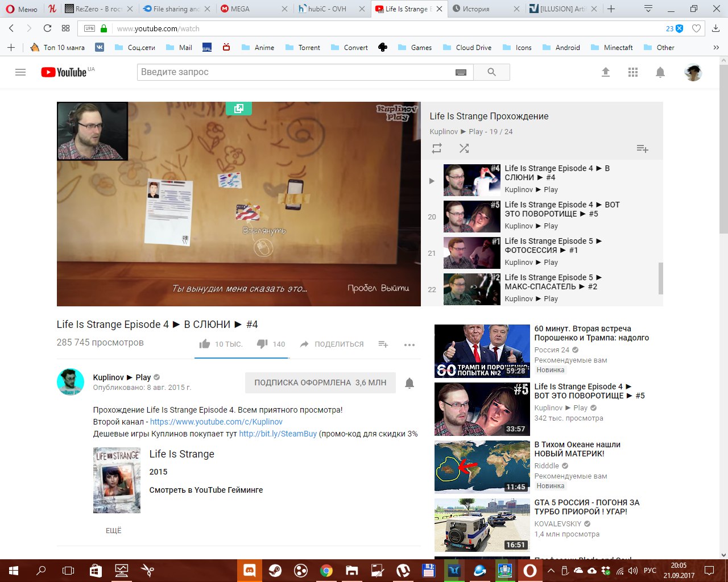Open Opera Speed Dial grid icon
This screenshot has height=582, width=728.
point(66,28)
